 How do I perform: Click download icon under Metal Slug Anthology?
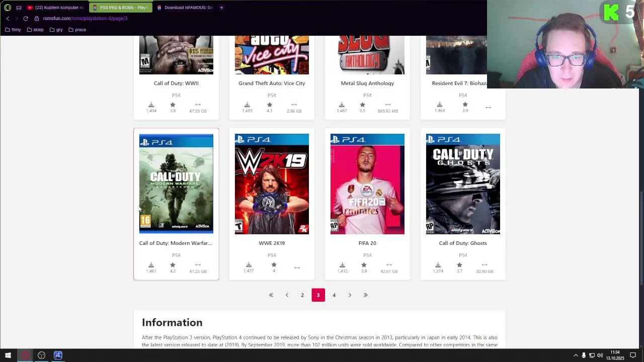point(342,105)
